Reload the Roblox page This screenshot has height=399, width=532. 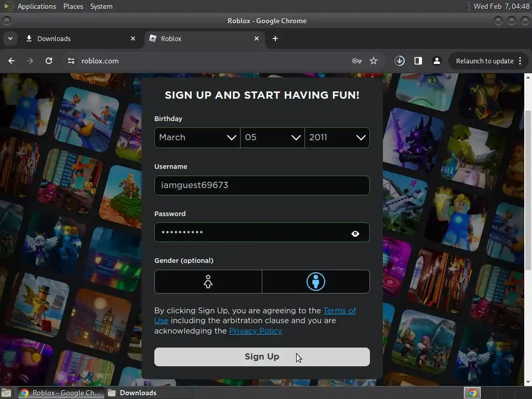coord(49,61)
